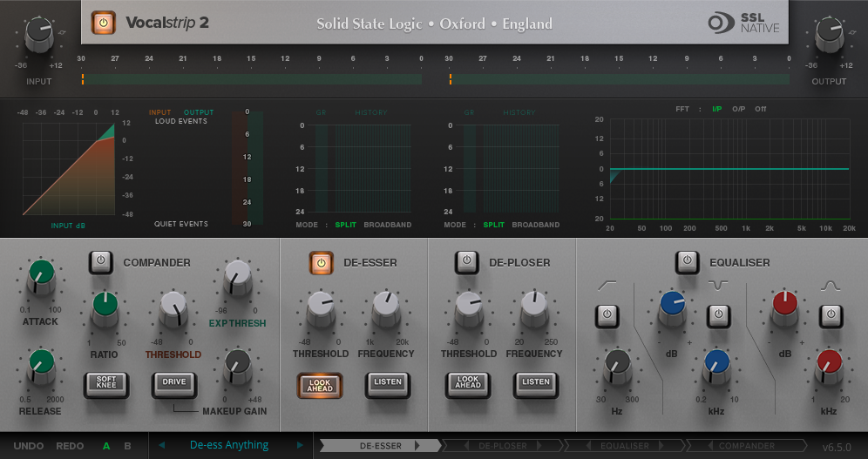Viewport: 868px width, 459px height.
Task: Set De-Esser mode to Broadband
Action: [x=388, y=225]
